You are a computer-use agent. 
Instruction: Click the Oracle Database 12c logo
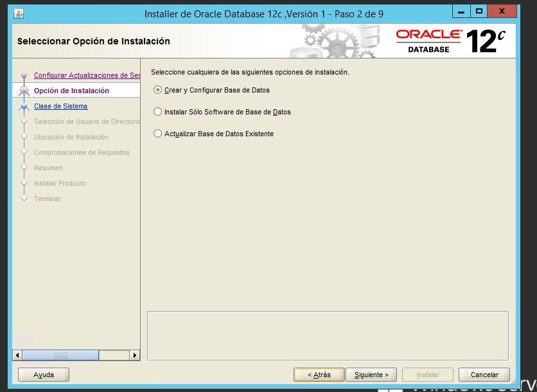point(451,41)
